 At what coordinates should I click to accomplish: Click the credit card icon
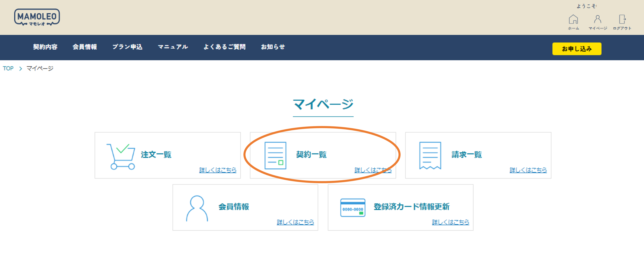352,207
